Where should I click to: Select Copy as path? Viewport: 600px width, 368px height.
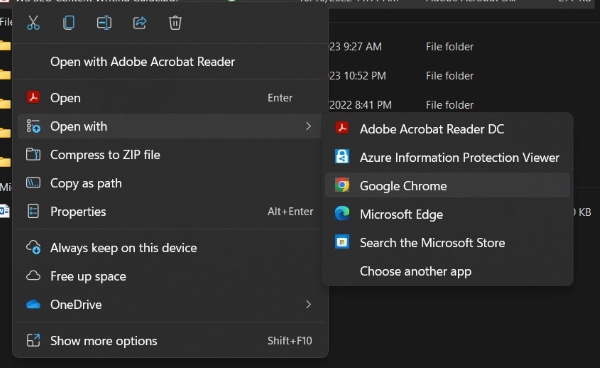click(170, 183)
